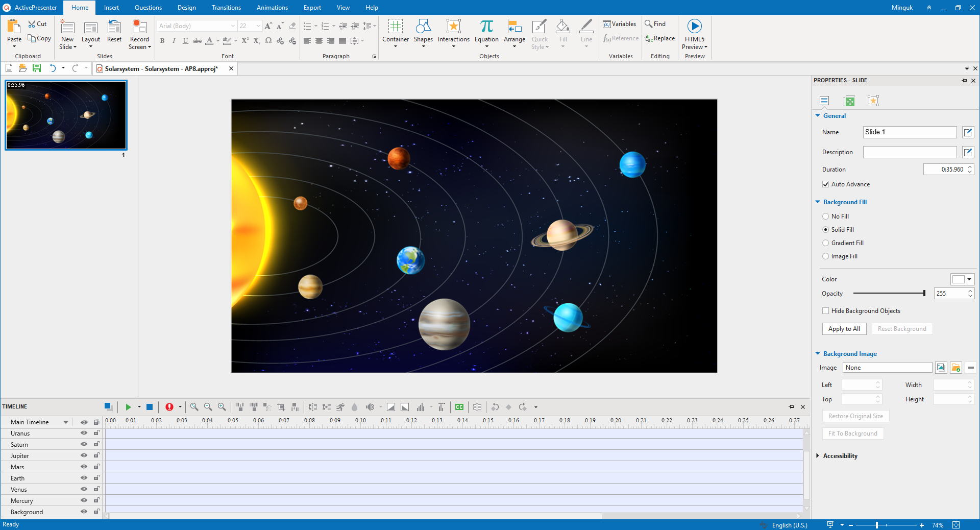Choose background image from file
980x530 pixels.
956,368
